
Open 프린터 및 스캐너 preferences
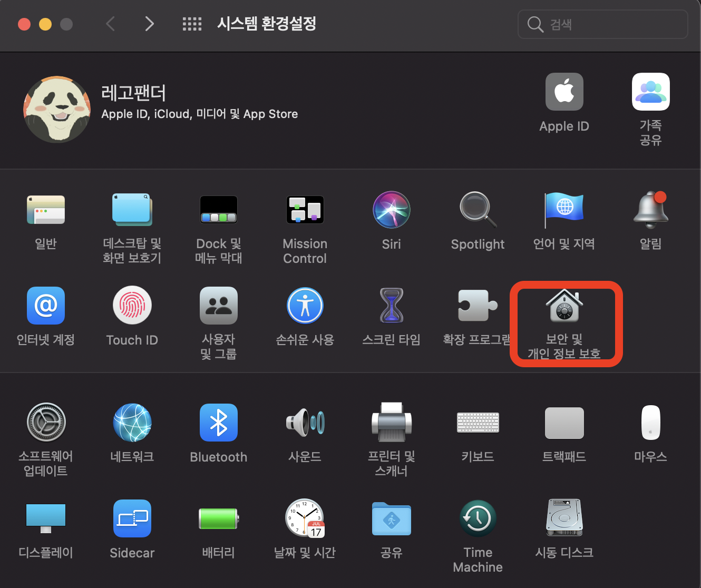point(392,423)
